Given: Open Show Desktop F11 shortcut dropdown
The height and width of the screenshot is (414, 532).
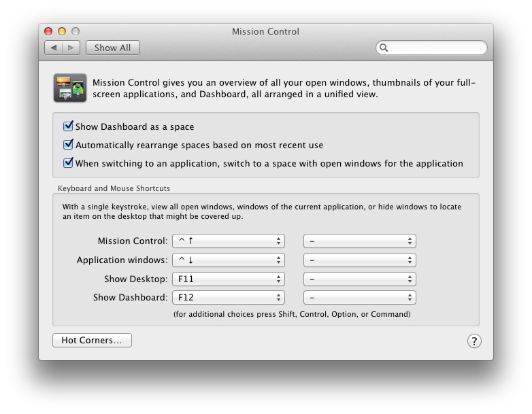Looking at the screenshot, I should (x=229, y=279).
